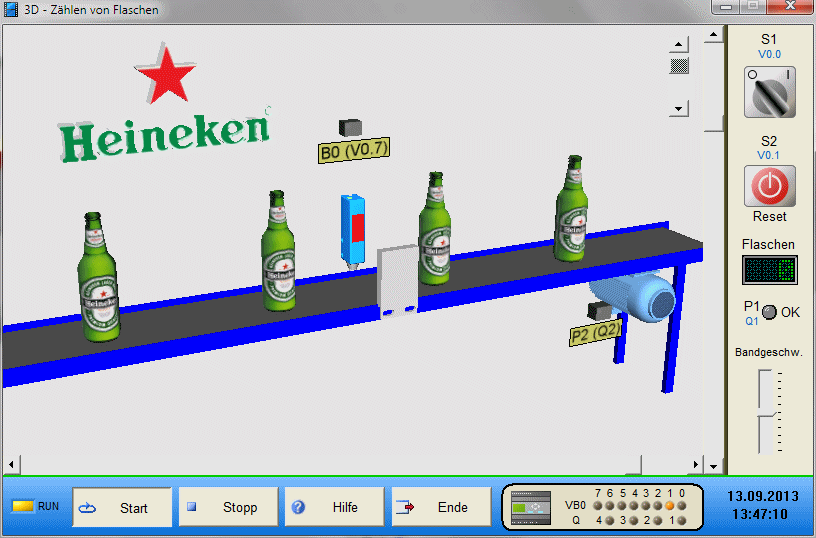The width and height of the screenshot is (816, 538).
Task: Click the Q1 address label
Action: 751,322
